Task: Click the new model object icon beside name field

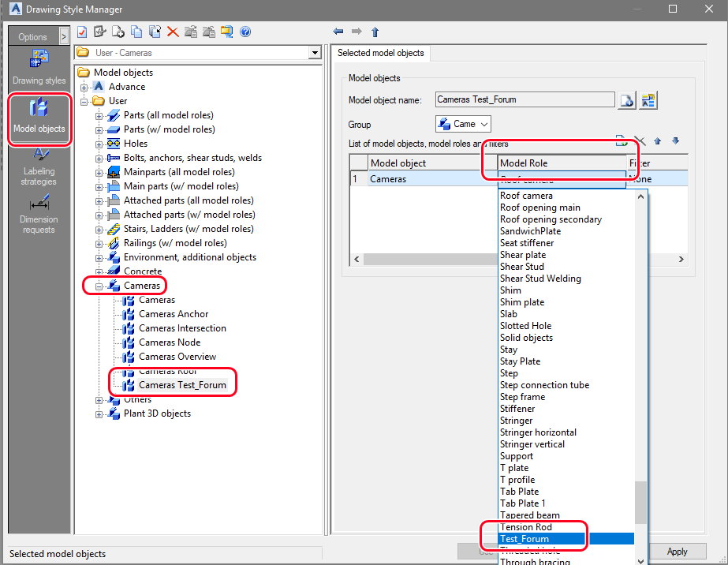Action: 627,100
